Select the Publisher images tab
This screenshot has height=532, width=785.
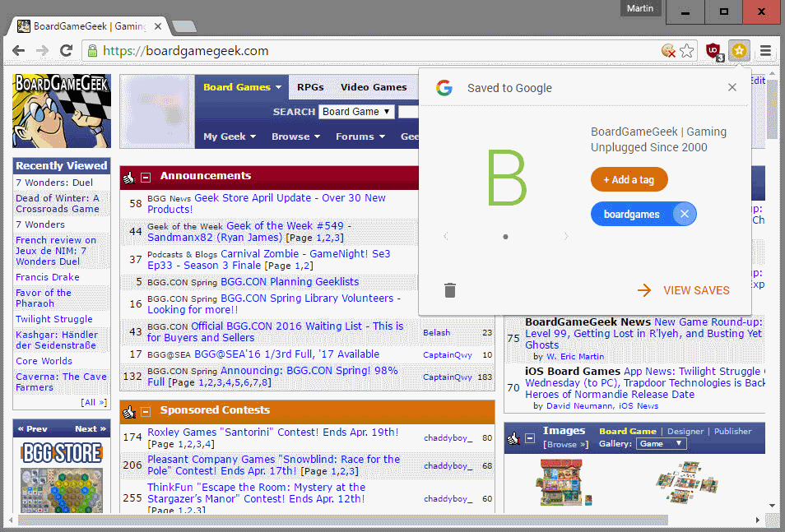click(733, 431)
